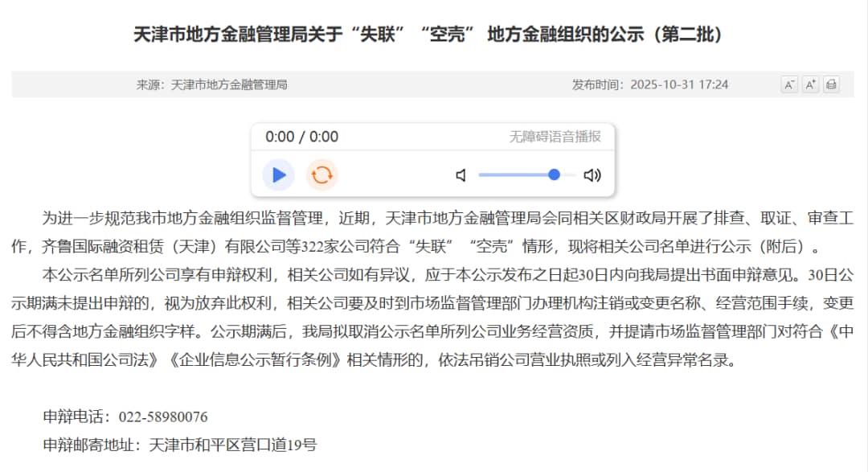Click the A+ icon to enlarge article text
This screenshot has height=472, width=868.
coord(809,84)
